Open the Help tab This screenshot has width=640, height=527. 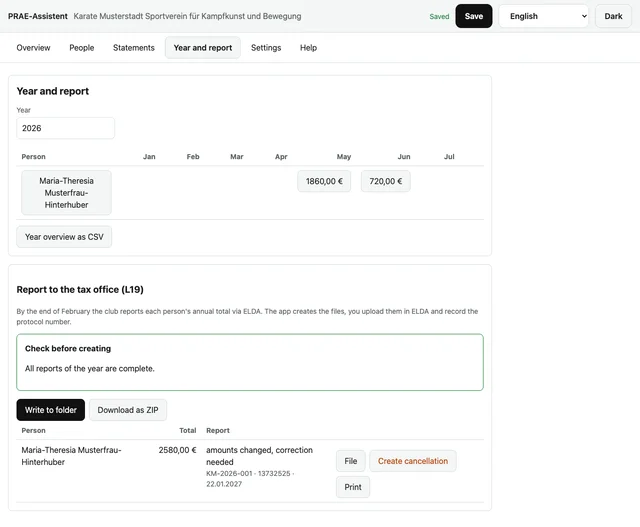click(x=309, y=48)
